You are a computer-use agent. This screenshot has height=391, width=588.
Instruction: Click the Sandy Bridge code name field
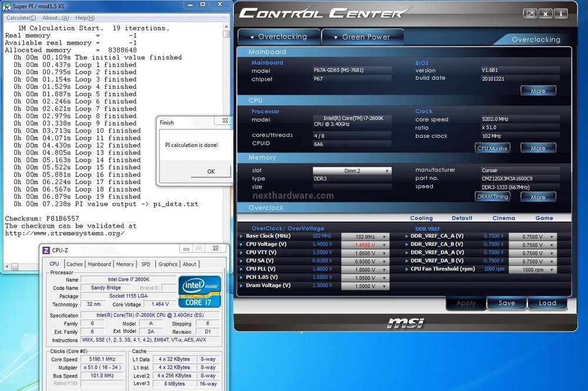click(106, 288)
